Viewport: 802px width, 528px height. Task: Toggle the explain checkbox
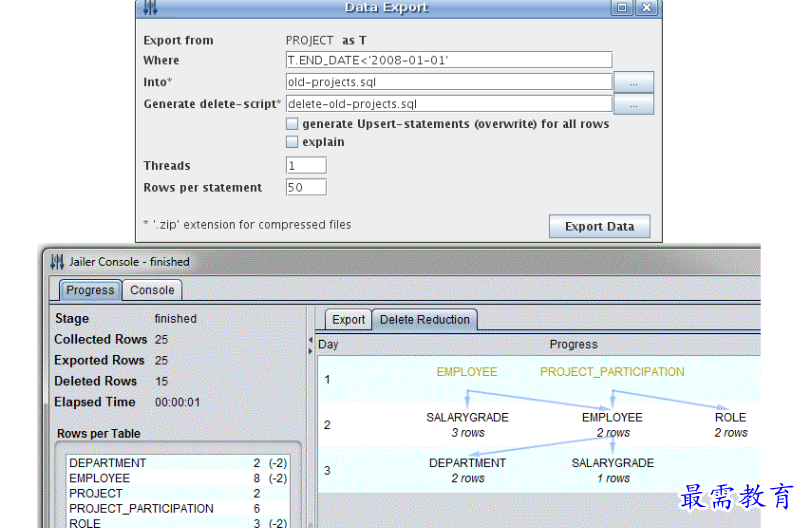292,142
